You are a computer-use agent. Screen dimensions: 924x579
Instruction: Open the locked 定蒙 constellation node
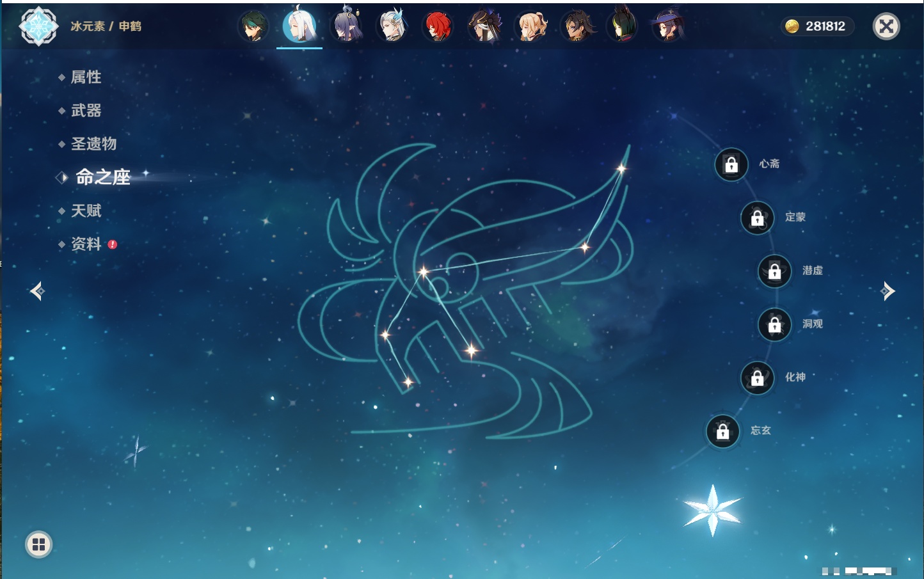[757, 218]
